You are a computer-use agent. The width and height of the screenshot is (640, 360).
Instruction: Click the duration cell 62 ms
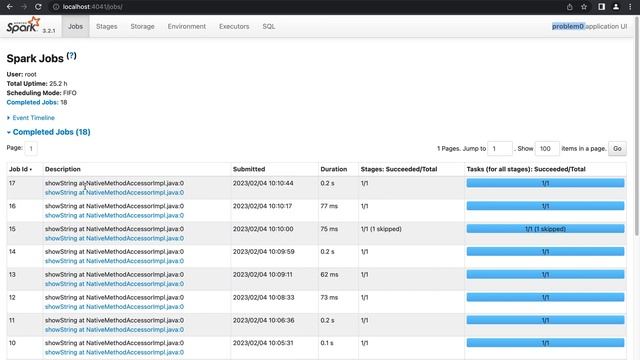point(329,275)
